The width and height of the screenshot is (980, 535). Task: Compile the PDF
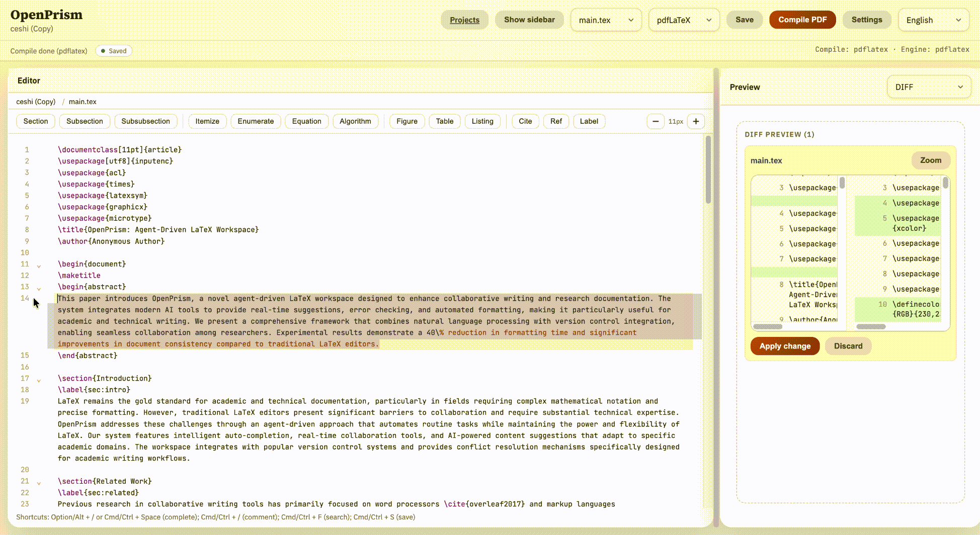tap(802, 20)
